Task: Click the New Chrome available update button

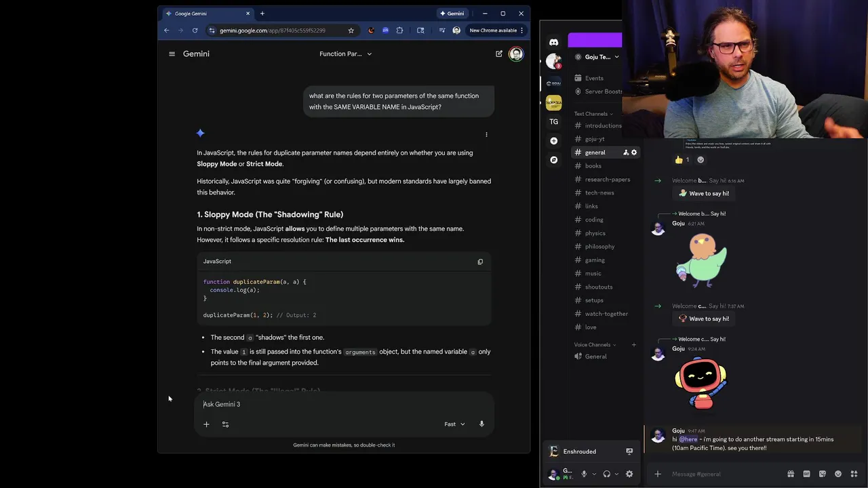Action: (497, 30)
